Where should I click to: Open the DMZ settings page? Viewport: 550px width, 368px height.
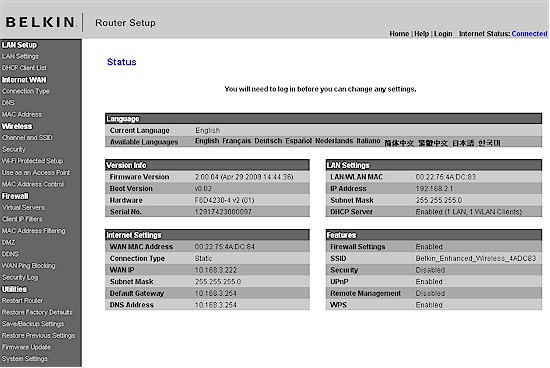point(8,242)
